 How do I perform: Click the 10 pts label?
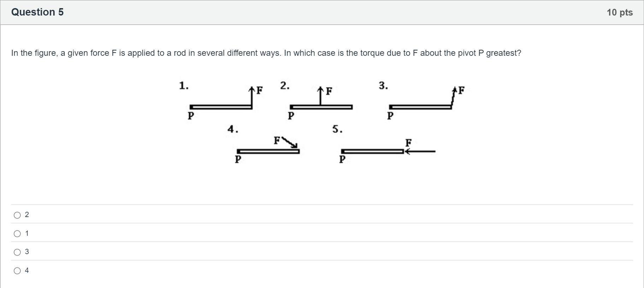pyautogui.click(x=620, y=12)
